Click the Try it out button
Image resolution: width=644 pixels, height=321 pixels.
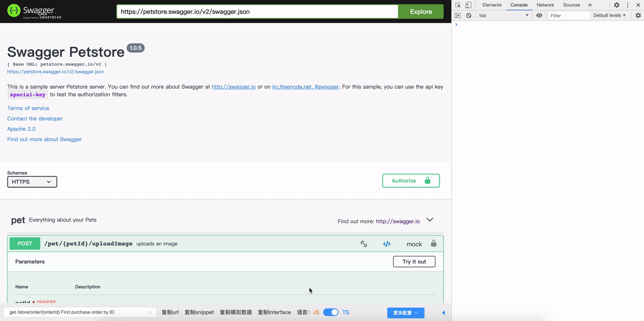[x=414, y=261]
